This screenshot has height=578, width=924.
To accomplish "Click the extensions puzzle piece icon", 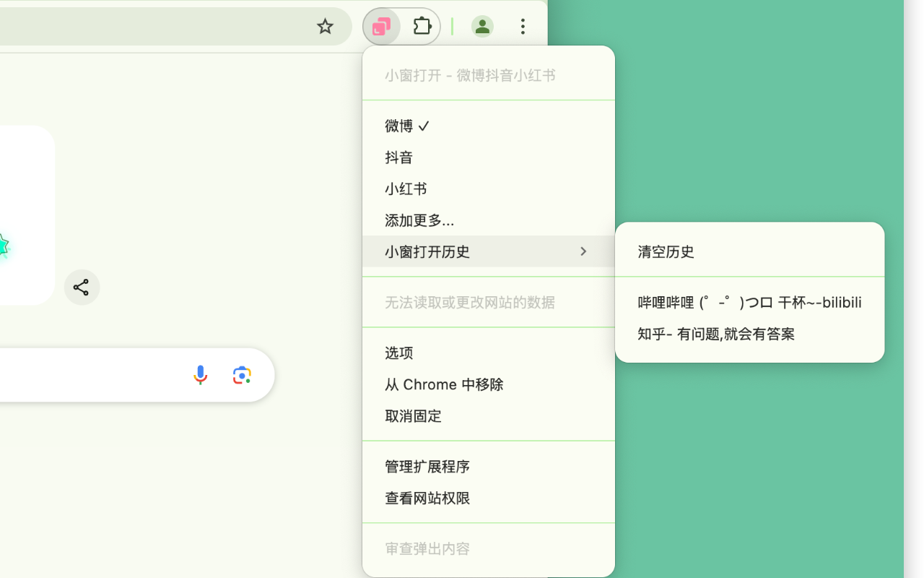I will 422,26.
